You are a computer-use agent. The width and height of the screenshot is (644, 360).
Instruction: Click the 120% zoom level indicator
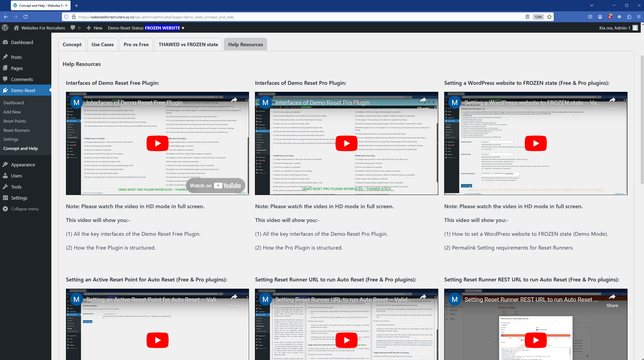pos(538,17)
